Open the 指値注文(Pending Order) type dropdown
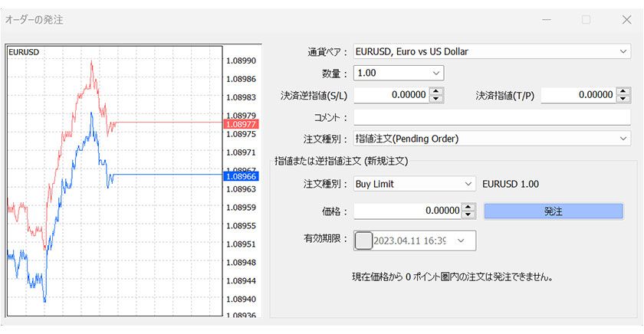The height and width of the screenshot is (334, 644). pyautogui.click(x=491, y=139)
